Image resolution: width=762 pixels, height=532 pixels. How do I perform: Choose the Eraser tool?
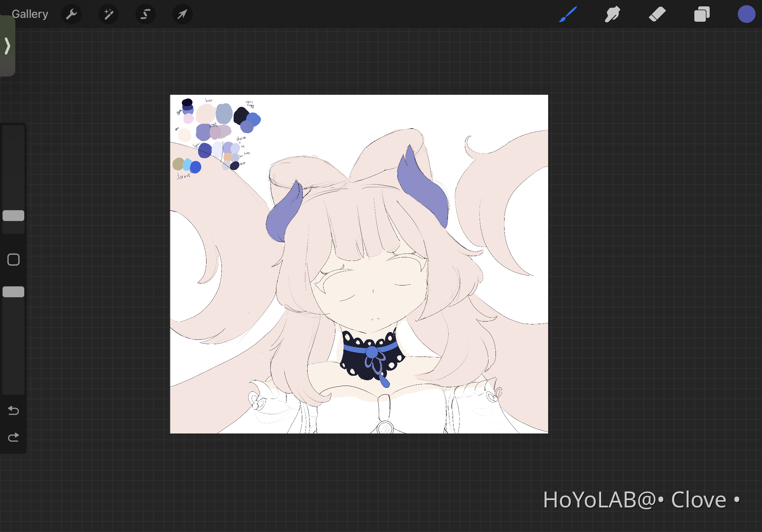[x=657, y=14]
